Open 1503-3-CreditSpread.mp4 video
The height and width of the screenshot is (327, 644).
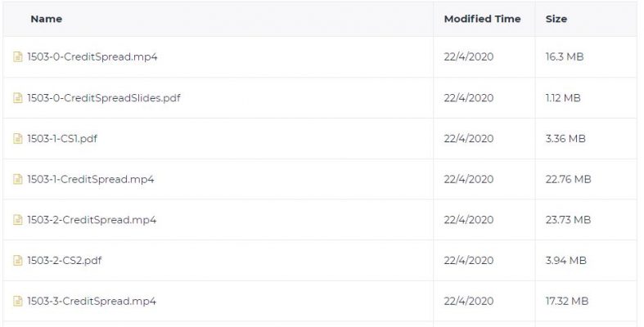92,301
